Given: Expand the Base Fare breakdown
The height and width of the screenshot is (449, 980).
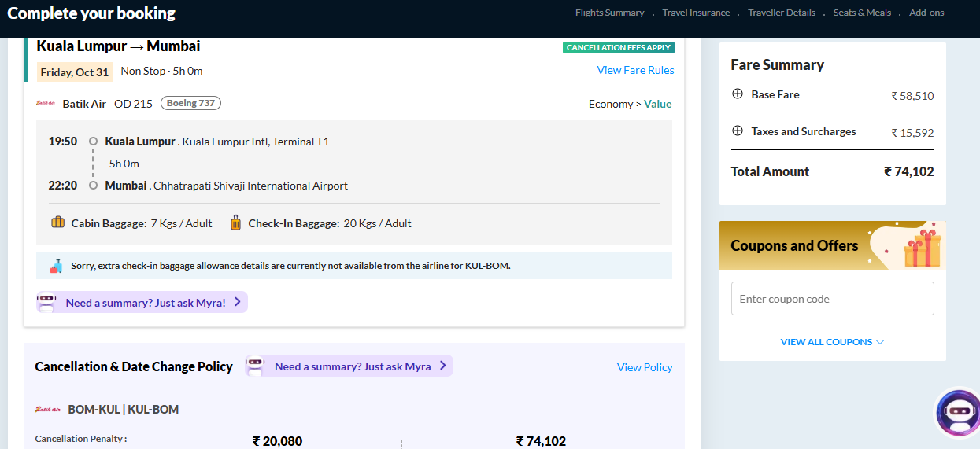Looking at the screenshot, I should point(738,94).
